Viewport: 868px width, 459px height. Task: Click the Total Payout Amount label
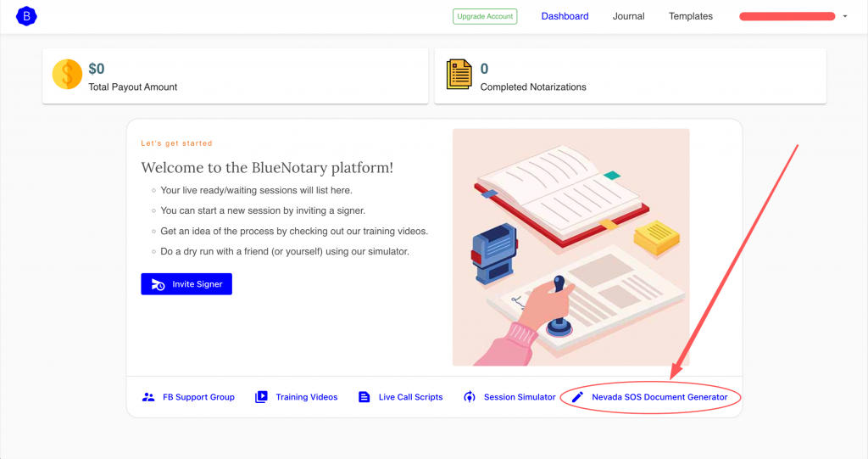pyautogui.click(x=133, y=87)
